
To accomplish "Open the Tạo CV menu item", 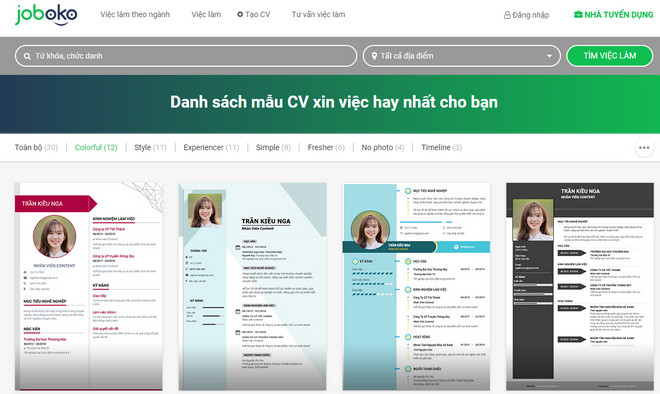I will pyautogui.click(x=253, y=14).
